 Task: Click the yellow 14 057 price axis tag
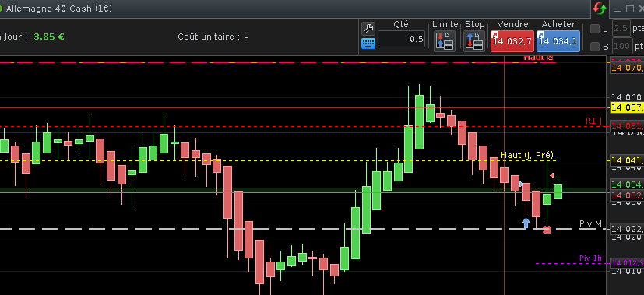click(x=627, y=108)
